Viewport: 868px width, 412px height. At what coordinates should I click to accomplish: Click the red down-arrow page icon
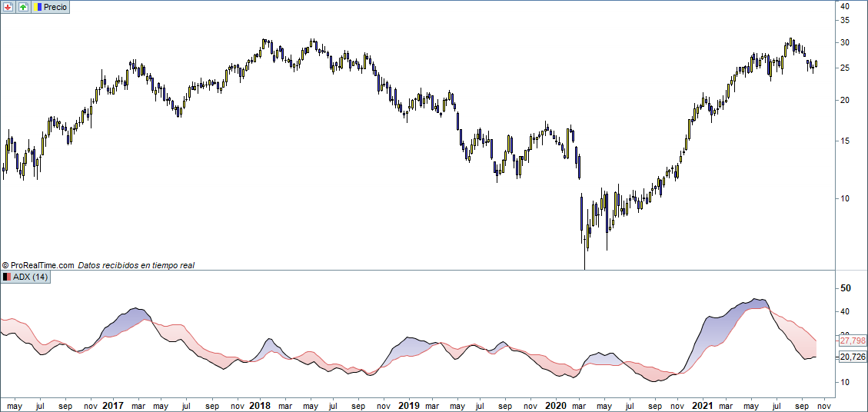(x=8, y=7)
